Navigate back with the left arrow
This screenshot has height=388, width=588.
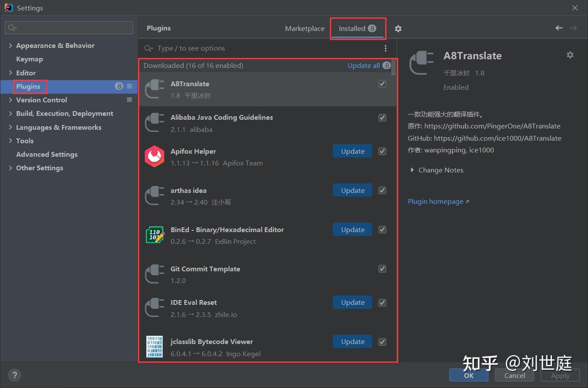(x=559, y=28)
